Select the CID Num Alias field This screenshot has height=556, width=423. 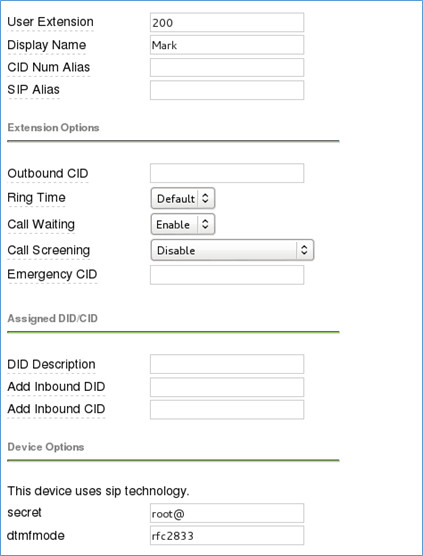(227, 67)
